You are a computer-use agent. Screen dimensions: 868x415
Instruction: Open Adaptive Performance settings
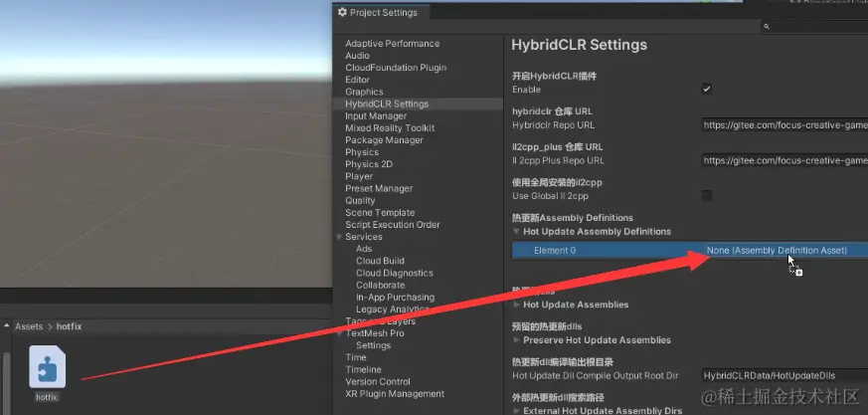pyautogui.click(x=392, y=43)
